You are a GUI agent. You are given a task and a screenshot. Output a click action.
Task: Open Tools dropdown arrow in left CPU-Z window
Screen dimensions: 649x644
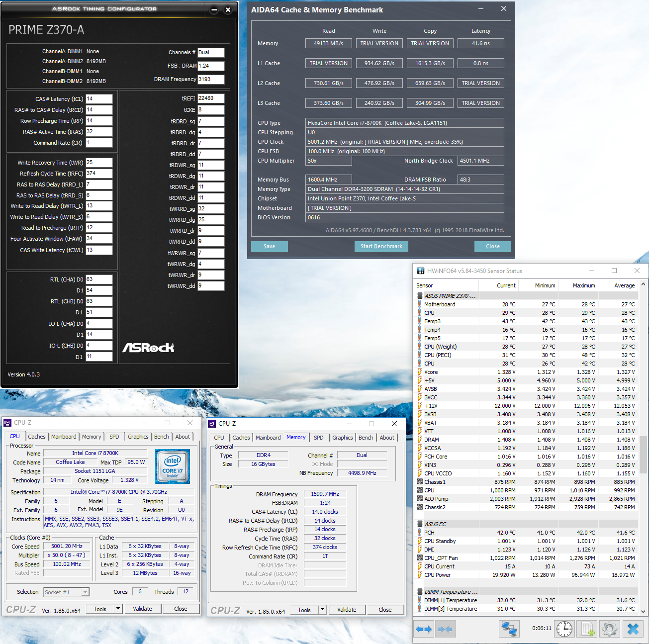(x=118, y=609)
